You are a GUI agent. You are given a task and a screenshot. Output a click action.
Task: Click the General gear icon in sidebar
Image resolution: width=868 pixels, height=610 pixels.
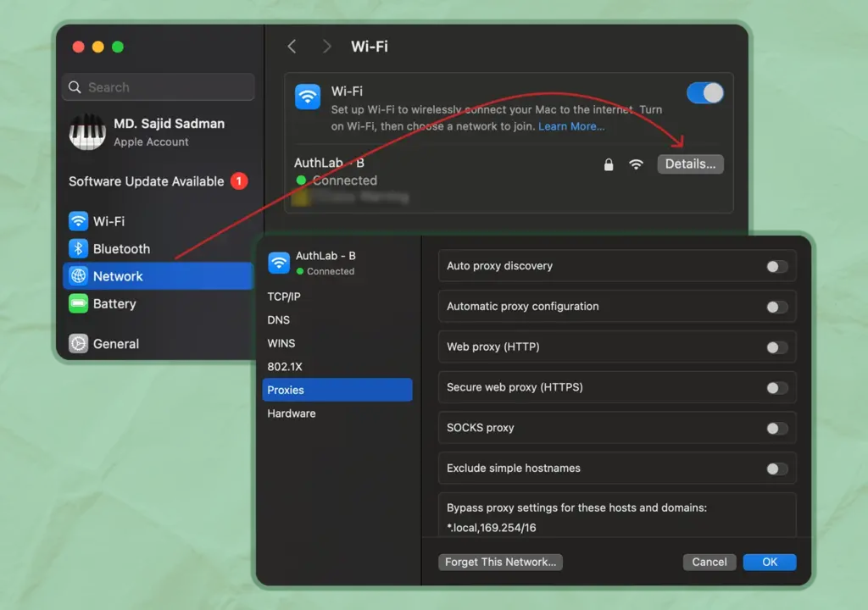tap(78, 343)
